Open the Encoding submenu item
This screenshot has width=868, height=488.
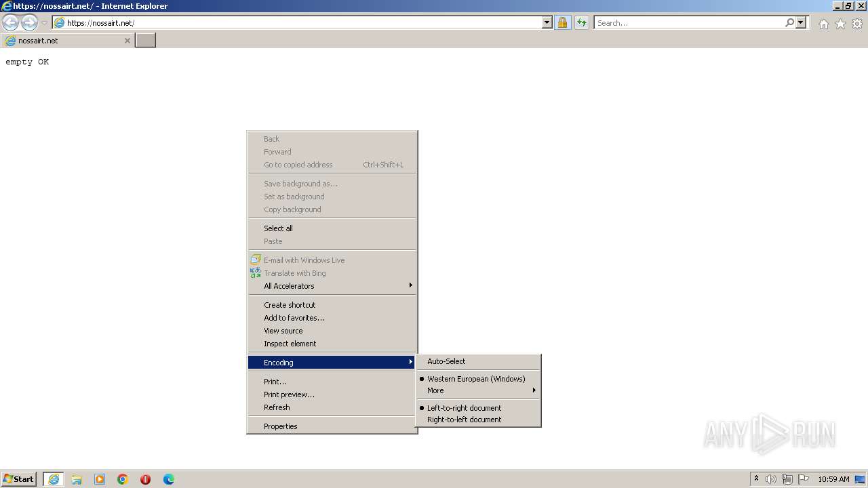[x=332, y=363]
